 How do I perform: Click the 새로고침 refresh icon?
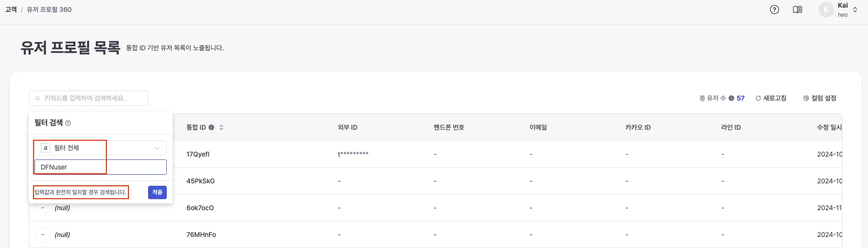point(758,98)
